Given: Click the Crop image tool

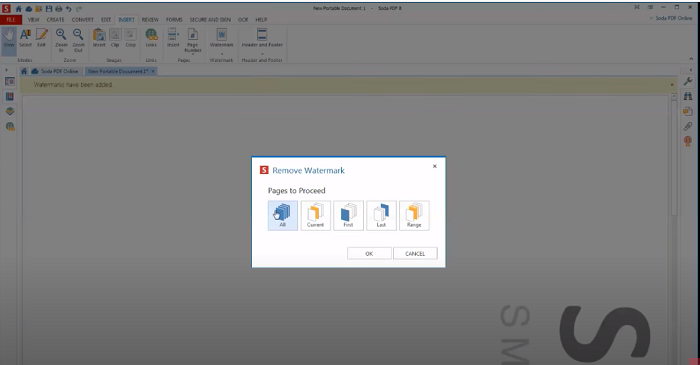Looking at the screenshot, I should [131, 38].
